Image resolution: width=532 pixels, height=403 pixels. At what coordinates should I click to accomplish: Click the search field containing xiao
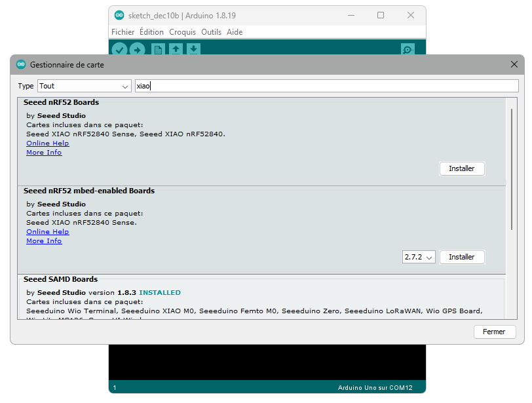326,86
